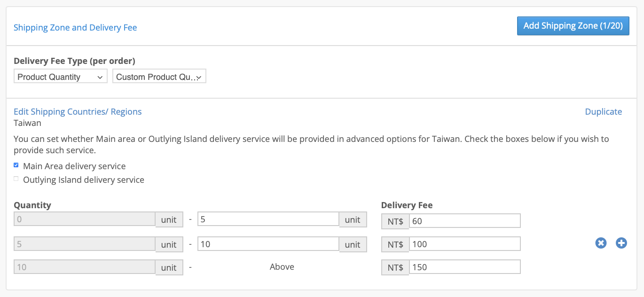Focus the delivery fee field showing 100
644x297 pixels.
click(464, 244)
